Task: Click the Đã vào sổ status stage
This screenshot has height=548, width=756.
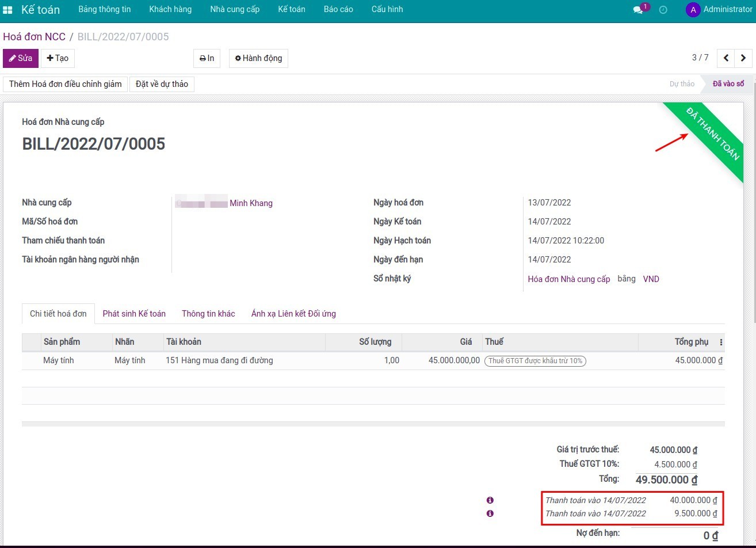Action: click(728, 84)
